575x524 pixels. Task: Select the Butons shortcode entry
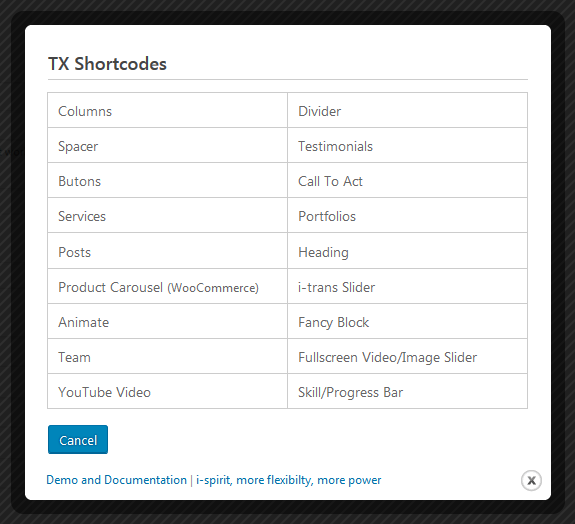167,180
